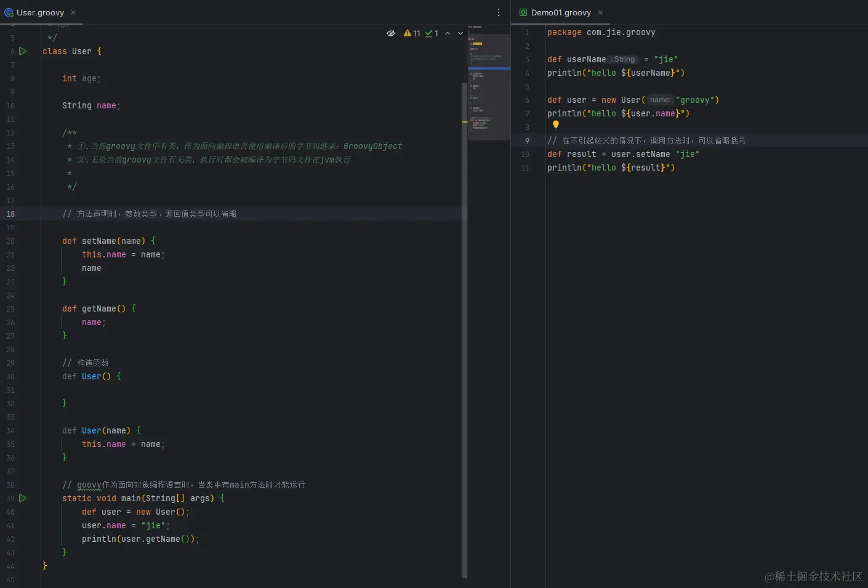Go to previous highlighted problem arrow
Screen dimensions: 868x588
(x=448, y=33)
